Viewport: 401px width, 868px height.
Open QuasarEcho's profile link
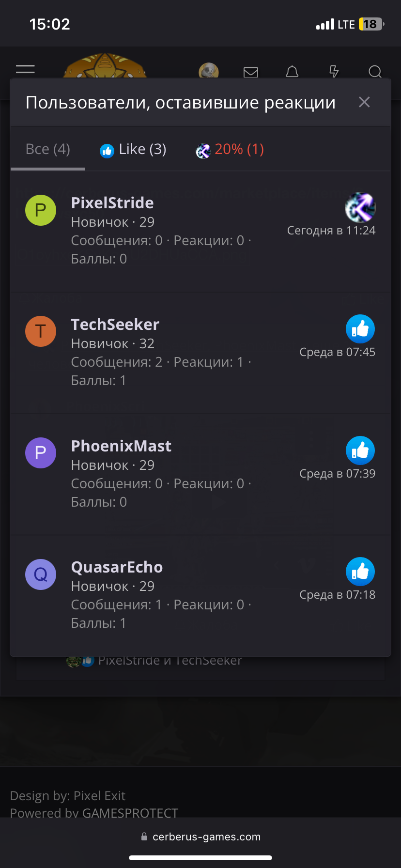(x=117, y=567)
